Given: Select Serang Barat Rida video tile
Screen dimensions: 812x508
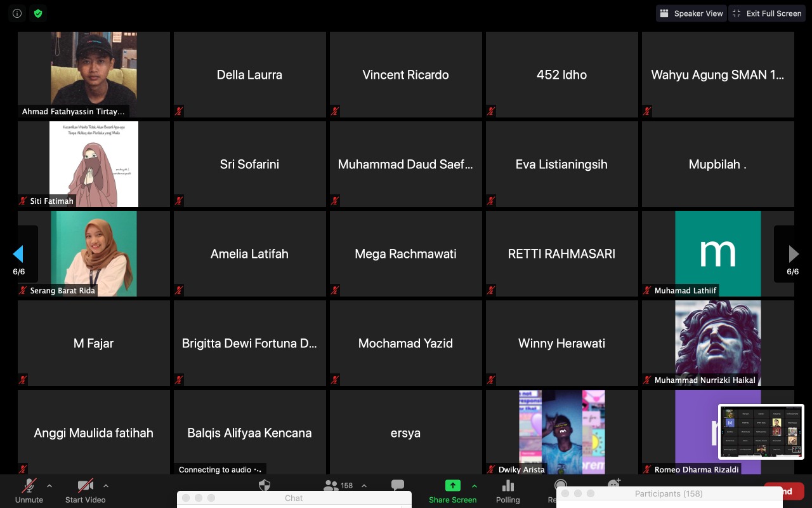Looking at the screenshot, I should click(93, 253).
